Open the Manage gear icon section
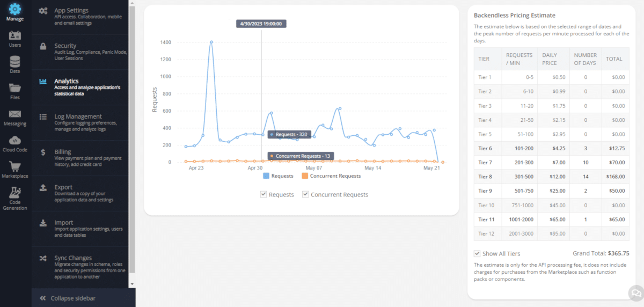The width and height of the screenshot is (644, 307). pyautogui.click(x=15, y=9)
